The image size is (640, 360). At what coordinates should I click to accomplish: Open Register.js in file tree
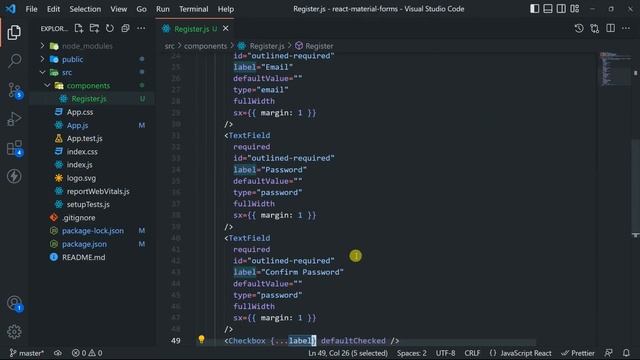click(x=89, y=99)
